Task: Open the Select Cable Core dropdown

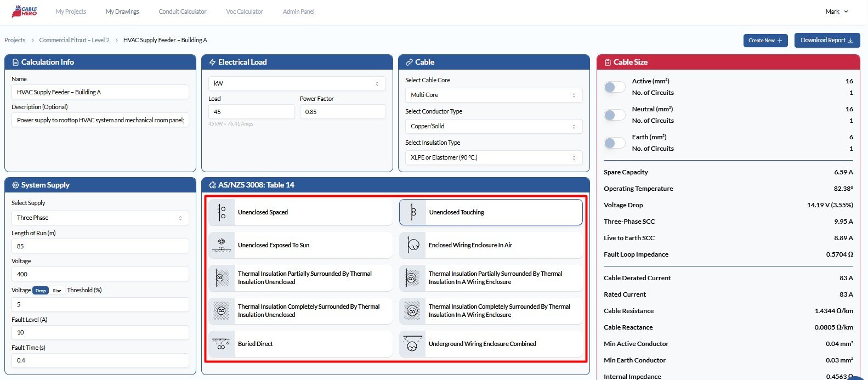Action: point(493,95)
